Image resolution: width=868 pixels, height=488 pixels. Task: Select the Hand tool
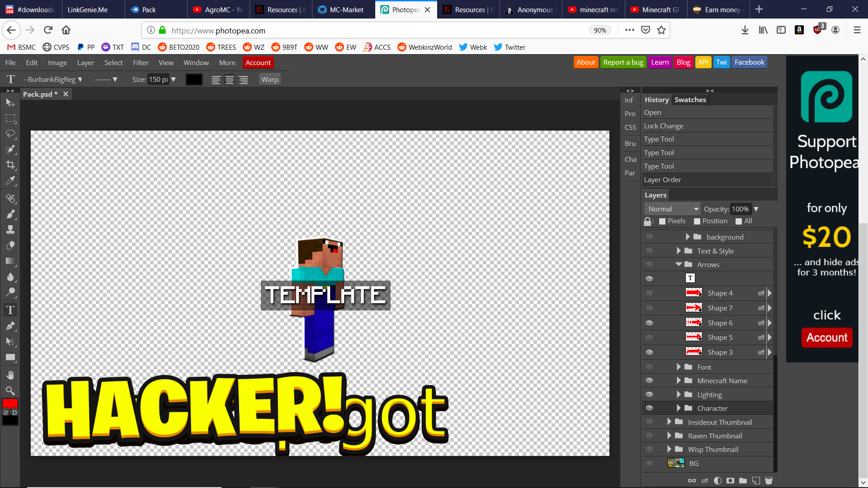[x=10, y=375]
